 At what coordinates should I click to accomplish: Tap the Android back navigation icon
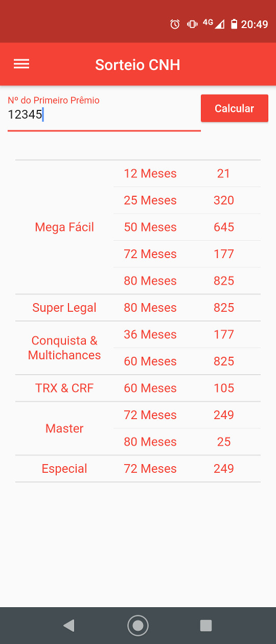click(x=69, y=625)
